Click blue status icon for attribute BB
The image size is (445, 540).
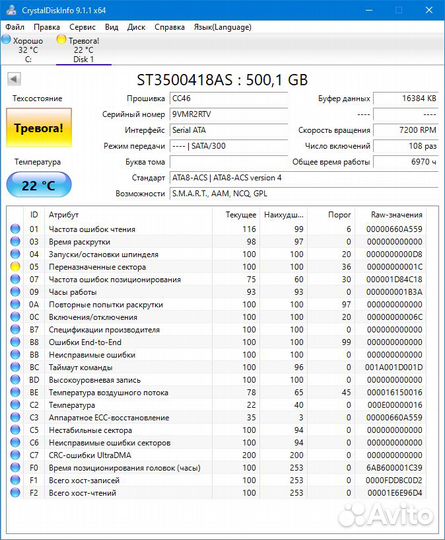(15, 354)
